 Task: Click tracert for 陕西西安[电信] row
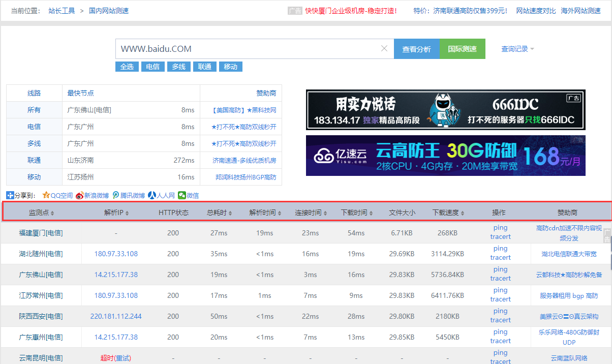[500, 320]
